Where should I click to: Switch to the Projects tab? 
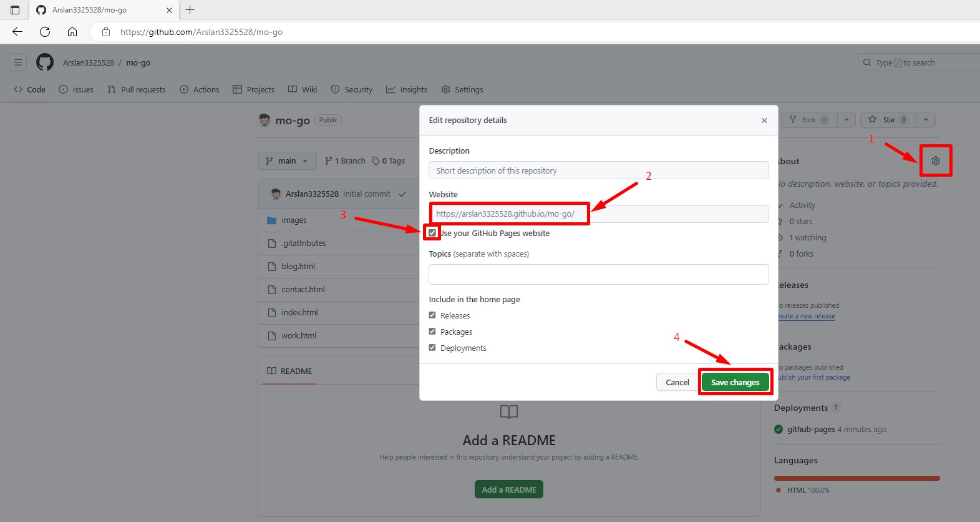(253, 90)
